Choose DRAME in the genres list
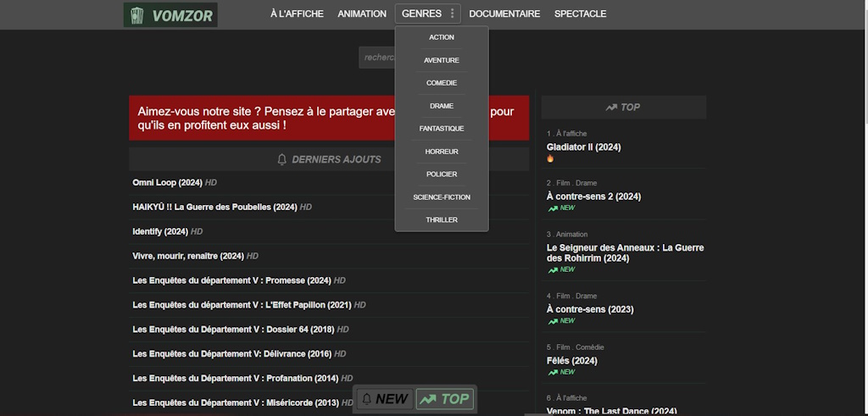The height and width of the screenshot is (416, 868). pos(442,106)
